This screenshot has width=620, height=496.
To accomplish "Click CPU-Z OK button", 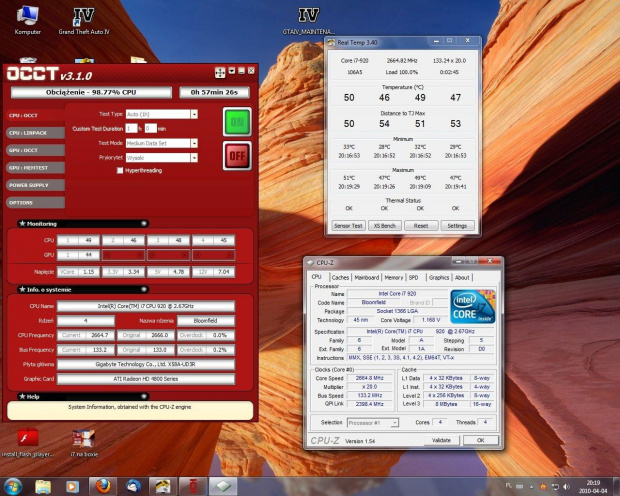I will [x=480, y=440].
